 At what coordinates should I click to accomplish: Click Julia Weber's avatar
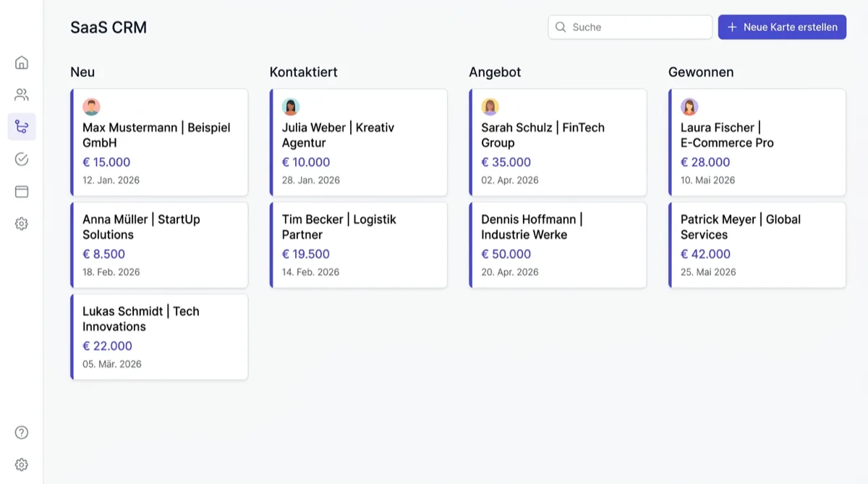pos(291,107)
